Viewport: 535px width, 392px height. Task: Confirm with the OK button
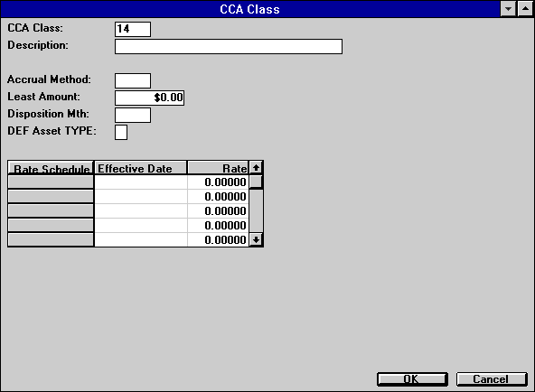412,379
